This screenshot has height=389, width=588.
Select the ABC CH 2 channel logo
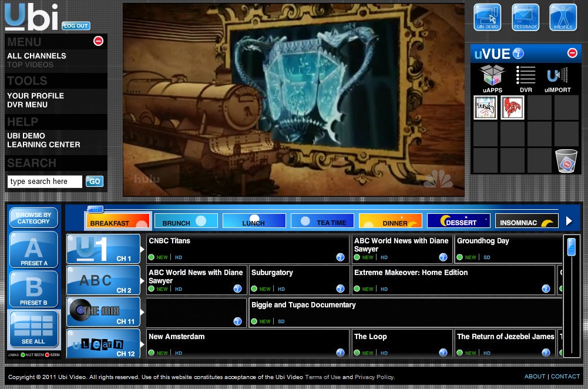tap(103, 280)
